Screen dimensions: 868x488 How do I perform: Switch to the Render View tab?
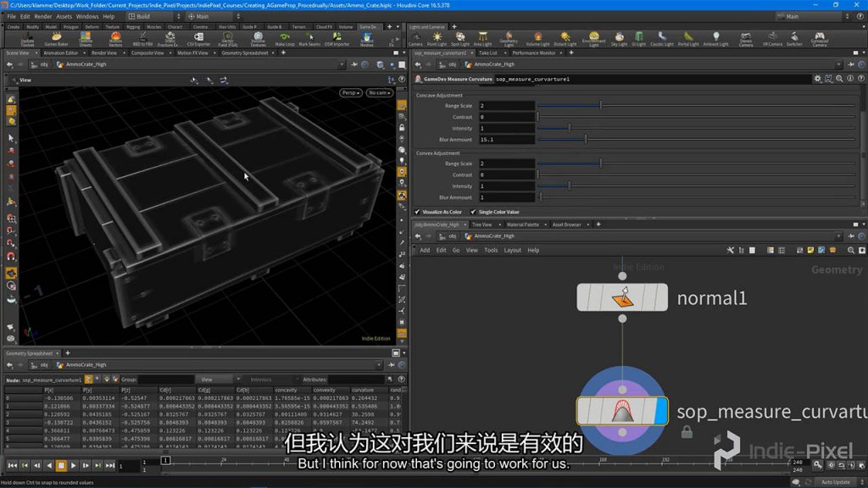tap(104, 53)
